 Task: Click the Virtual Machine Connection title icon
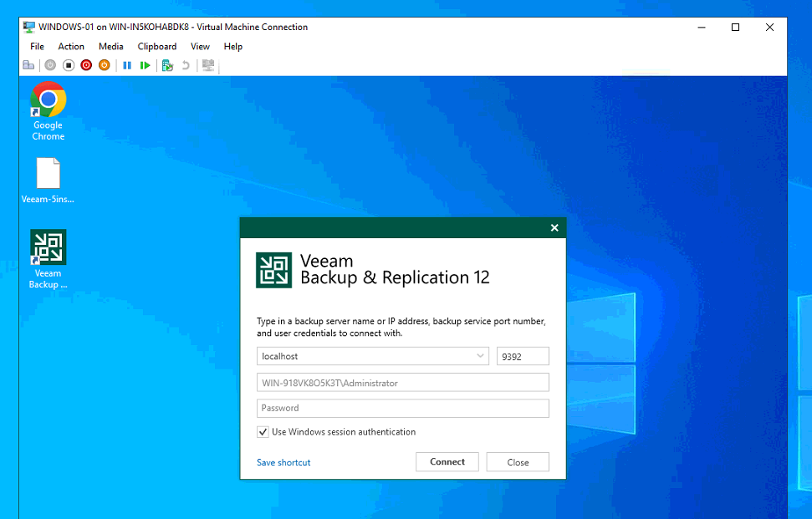(29, 27)
